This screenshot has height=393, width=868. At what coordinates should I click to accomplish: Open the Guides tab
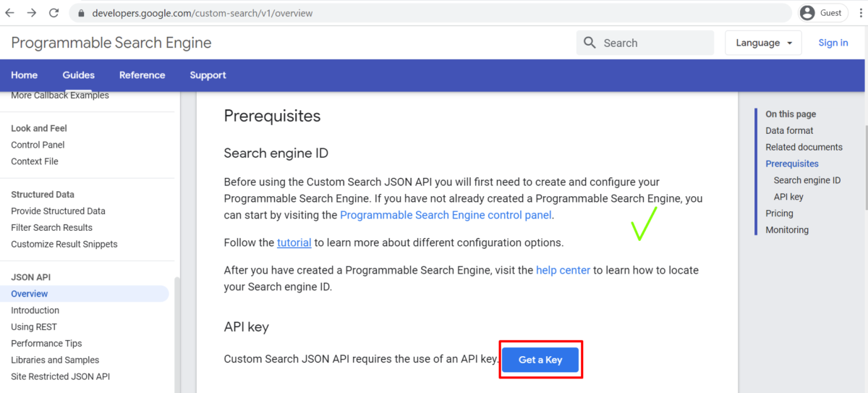[x=78, y=75]
